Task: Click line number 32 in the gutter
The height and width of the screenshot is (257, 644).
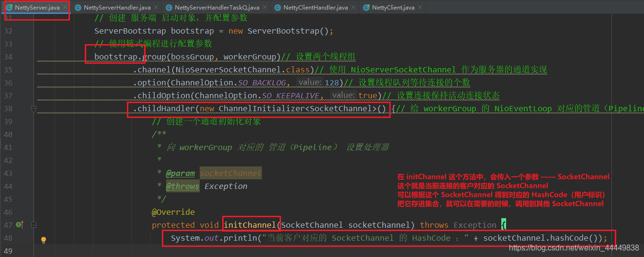Action: point(8,31)
